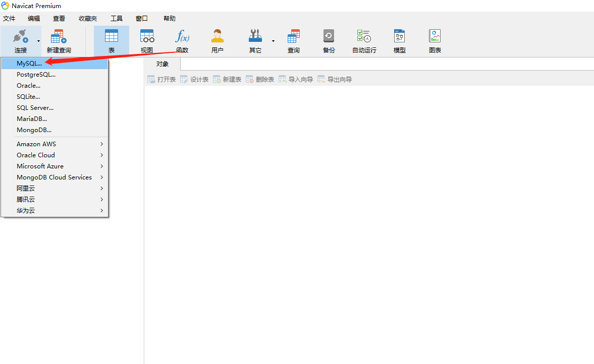Click the Import Wizard (导入向导) button

(x=296, y=80)
